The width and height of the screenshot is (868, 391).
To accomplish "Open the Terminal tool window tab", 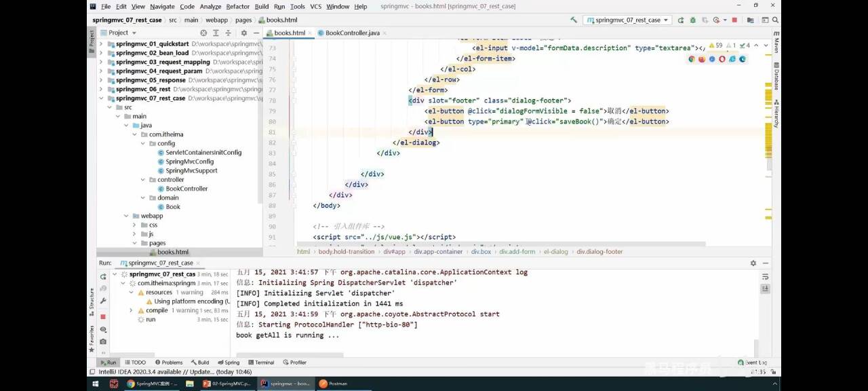I will coord(260,362).
